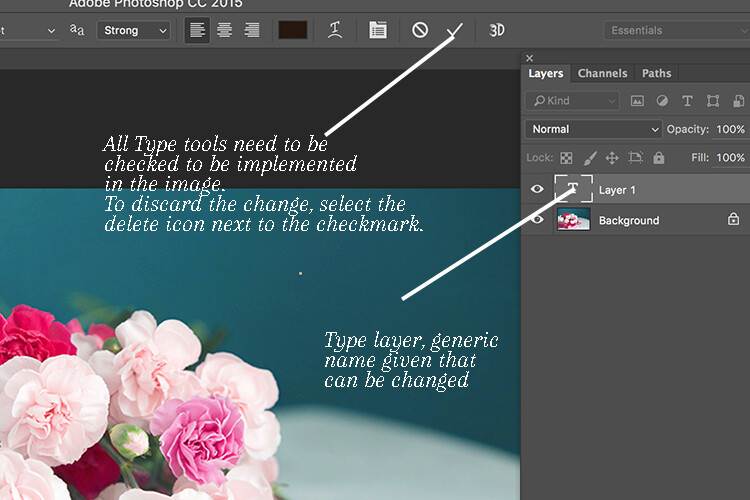Hide the Background layer eye icon
The height and width of the screenshot is (500, 750).
tap(537, 219)
